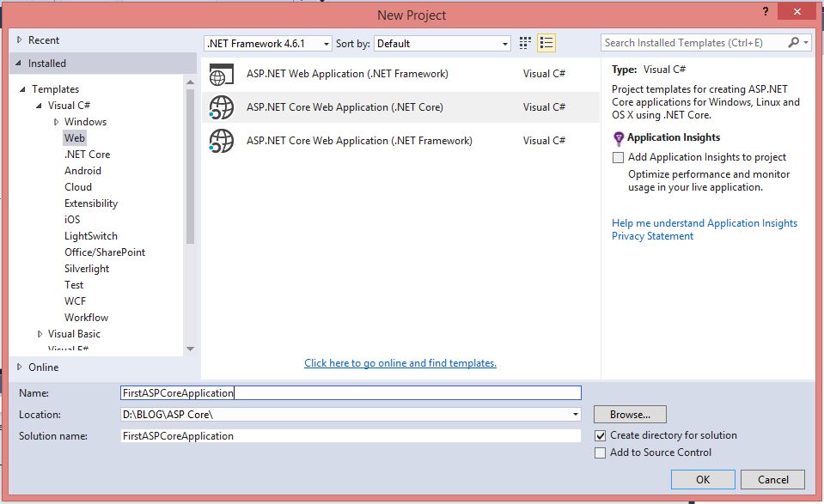Expand the Visual Basic templates node
The width and height of the screenshot is (824, 504).
[39, 333]
